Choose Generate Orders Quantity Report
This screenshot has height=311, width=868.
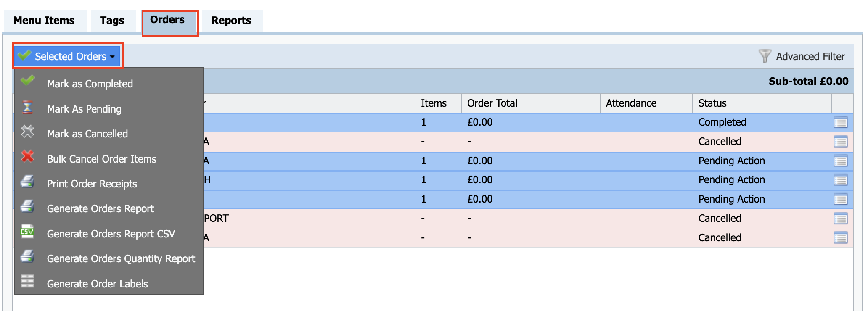coord(121,259)
